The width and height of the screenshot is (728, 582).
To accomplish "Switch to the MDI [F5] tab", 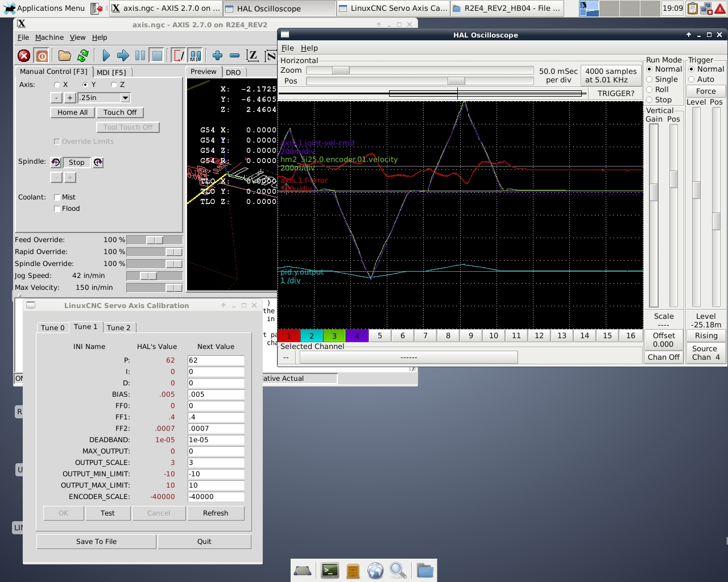I will 111,72.
